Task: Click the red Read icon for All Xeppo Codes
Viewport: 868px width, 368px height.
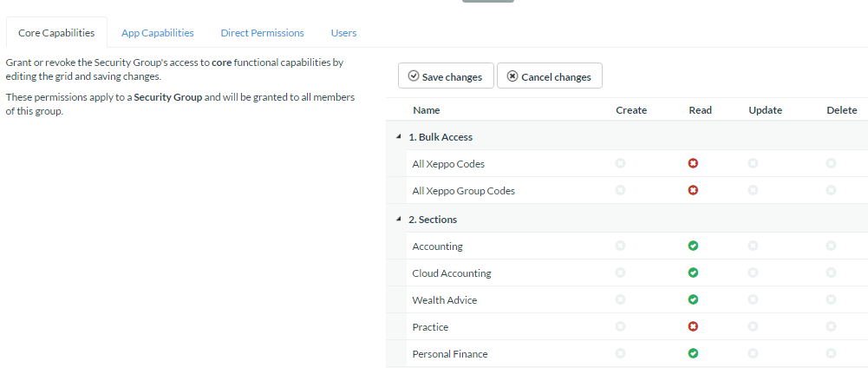Action: pos(693,163)
